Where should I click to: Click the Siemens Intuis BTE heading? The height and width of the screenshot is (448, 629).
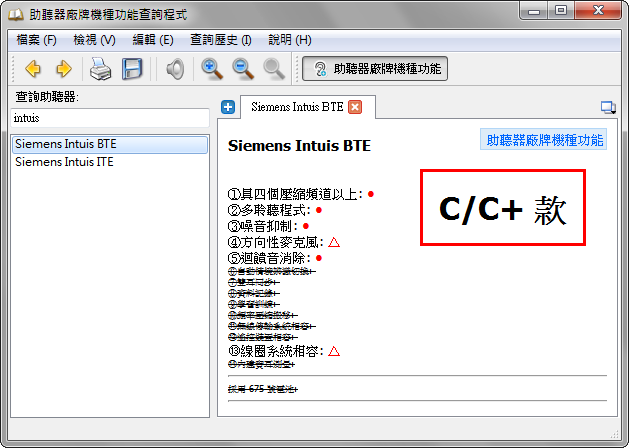[299, 145]
